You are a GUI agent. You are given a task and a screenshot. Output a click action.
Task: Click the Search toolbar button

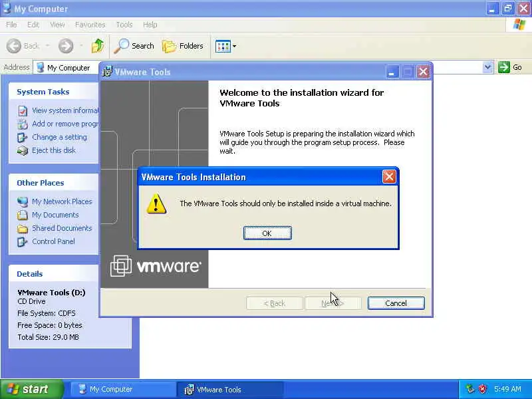[134, 46]
